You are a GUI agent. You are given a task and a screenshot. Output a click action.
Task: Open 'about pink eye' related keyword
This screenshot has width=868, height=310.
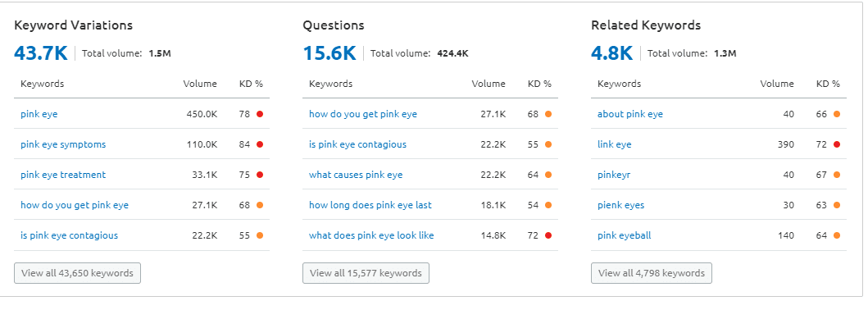click(x=630, y=114)
